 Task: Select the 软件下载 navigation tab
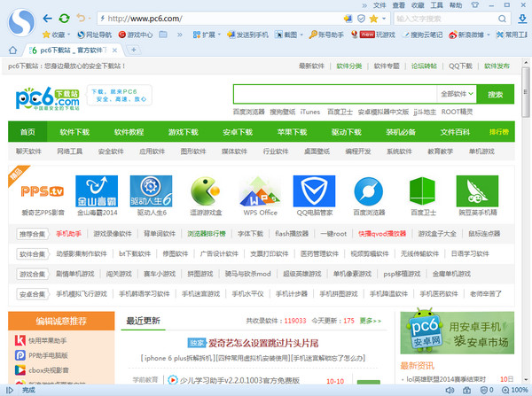point(74,132)
